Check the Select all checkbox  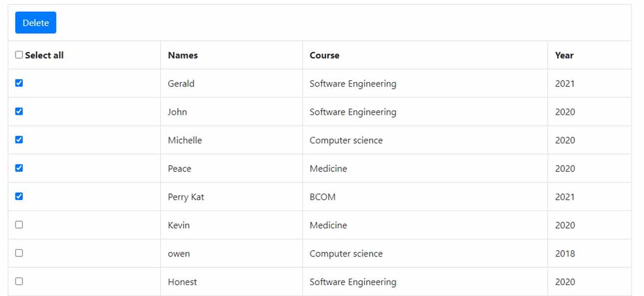pyautogui.click(x=19, y=55)
